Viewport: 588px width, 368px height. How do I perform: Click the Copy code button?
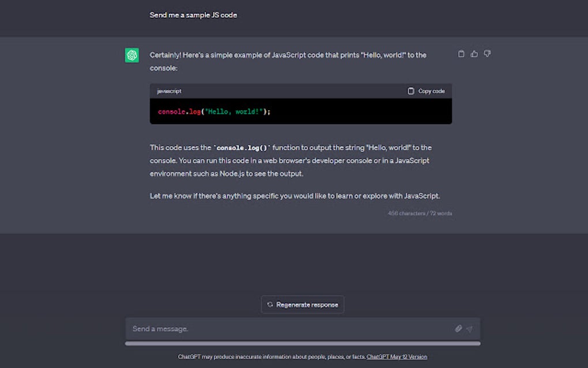coord(426,91)
